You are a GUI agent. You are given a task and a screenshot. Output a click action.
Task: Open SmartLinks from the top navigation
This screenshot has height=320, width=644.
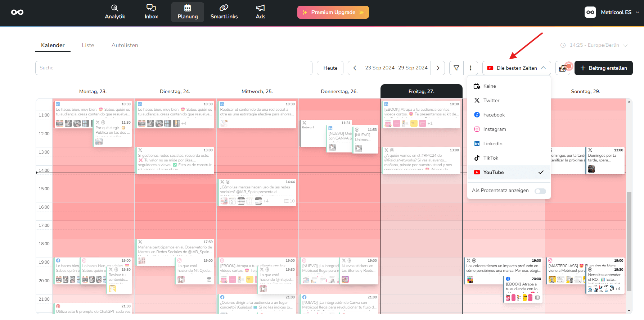[x=224, y=12]
